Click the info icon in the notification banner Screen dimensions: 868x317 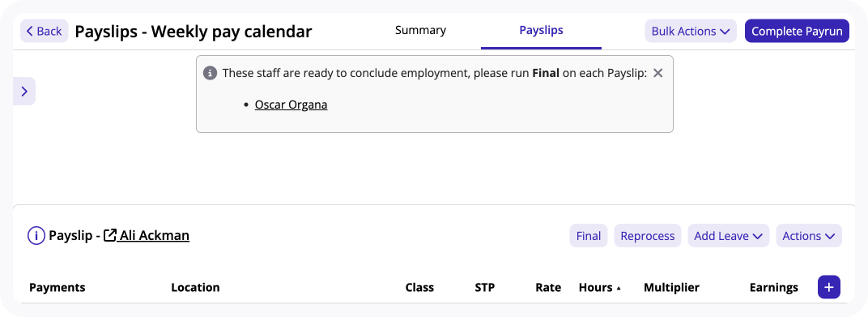point(210,73)
